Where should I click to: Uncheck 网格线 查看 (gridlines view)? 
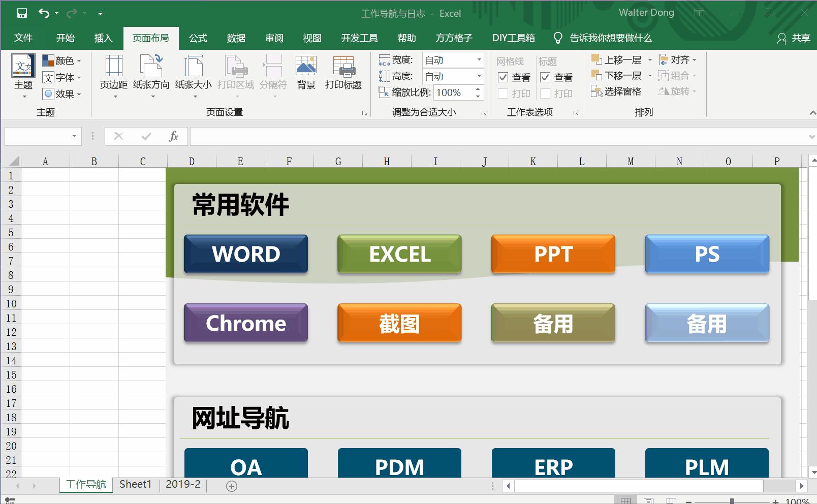click(x=504, y=77)
